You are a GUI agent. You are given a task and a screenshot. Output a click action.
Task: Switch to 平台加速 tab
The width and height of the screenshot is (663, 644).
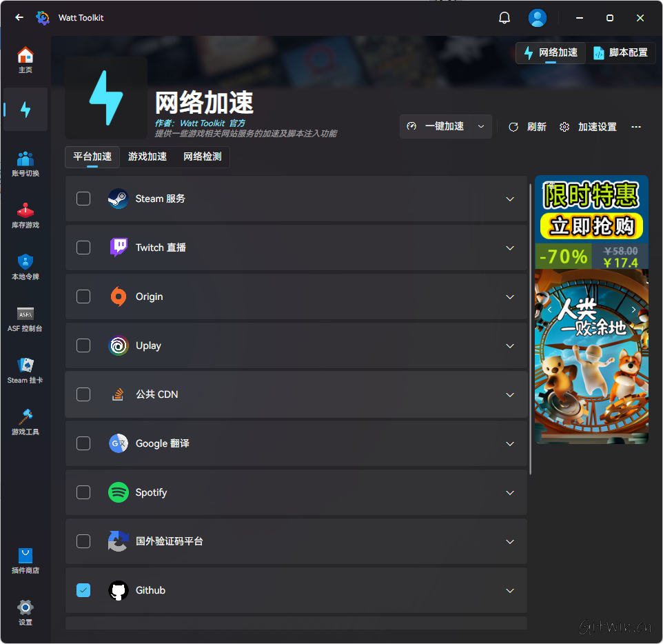point(92,157)
